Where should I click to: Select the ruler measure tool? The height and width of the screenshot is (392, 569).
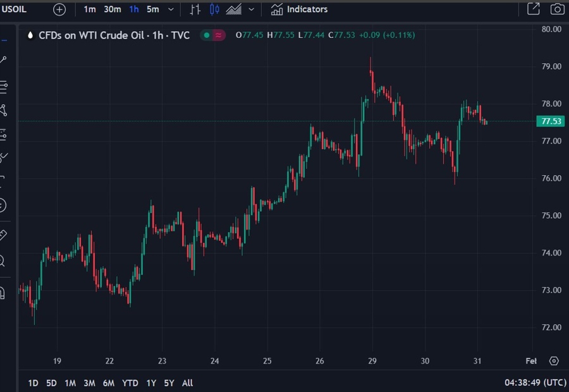[3, 235]
